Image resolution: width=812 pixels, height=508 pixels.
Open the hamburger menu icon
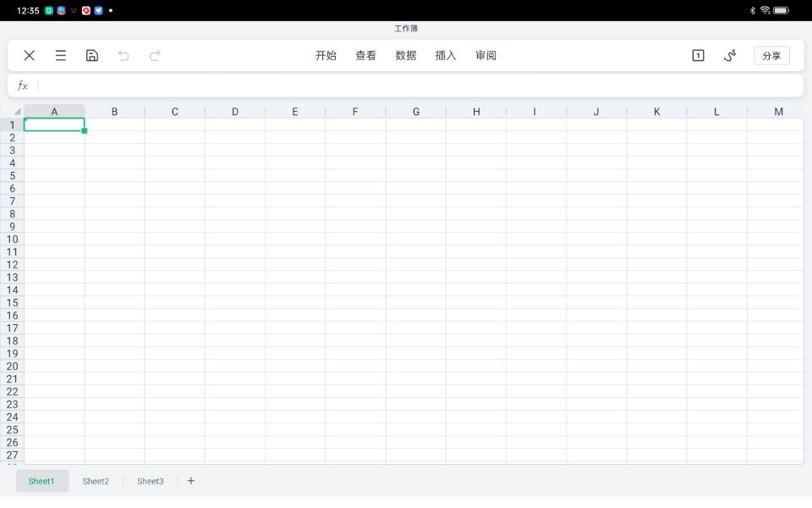[61, 56]
